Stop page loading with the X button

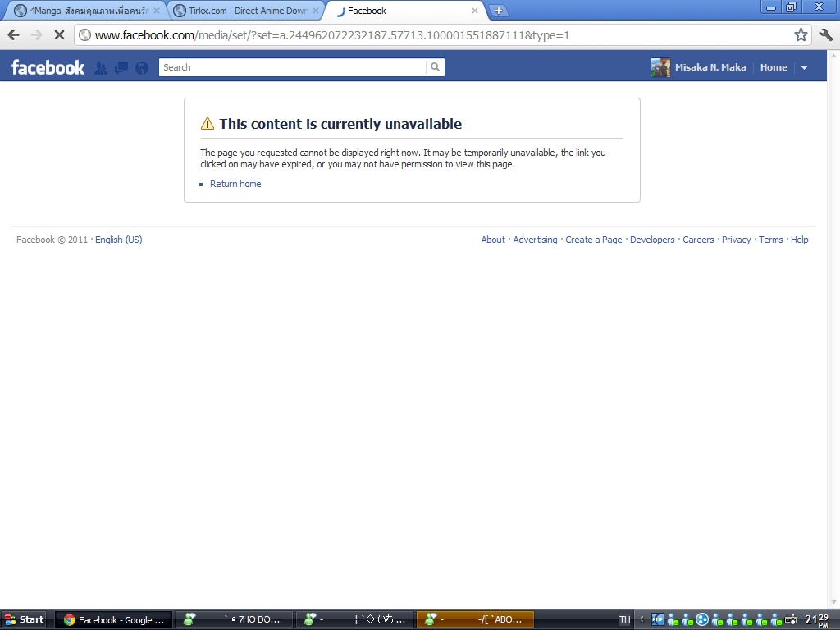(x=59, y=35)
